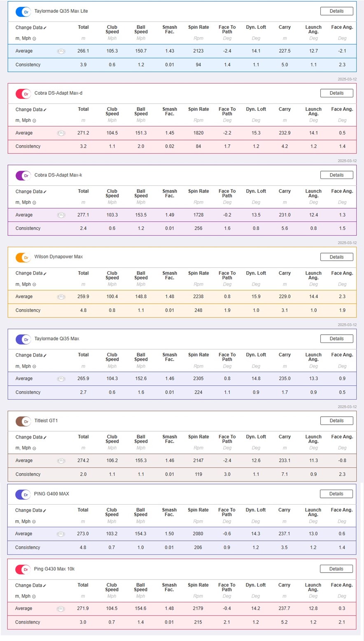
Task: Click the Dyn. Loft average value 15.9
Action: [x=256, y=297]
